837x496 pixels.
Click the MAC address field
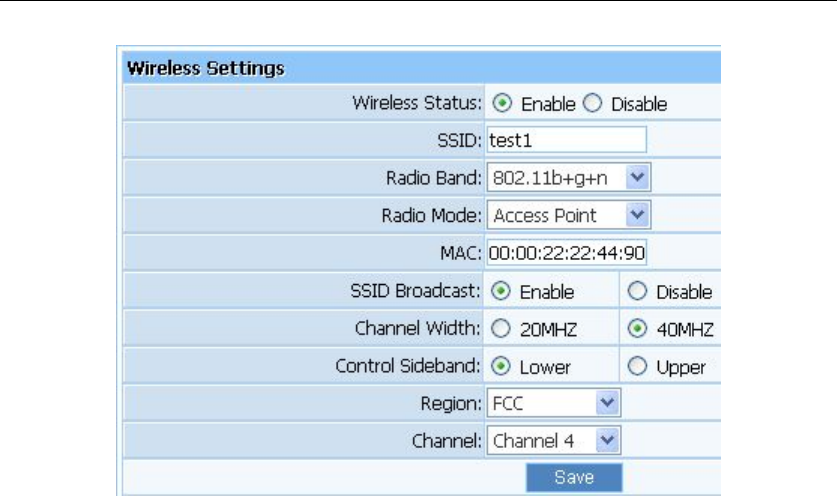(x=566, y=253)
